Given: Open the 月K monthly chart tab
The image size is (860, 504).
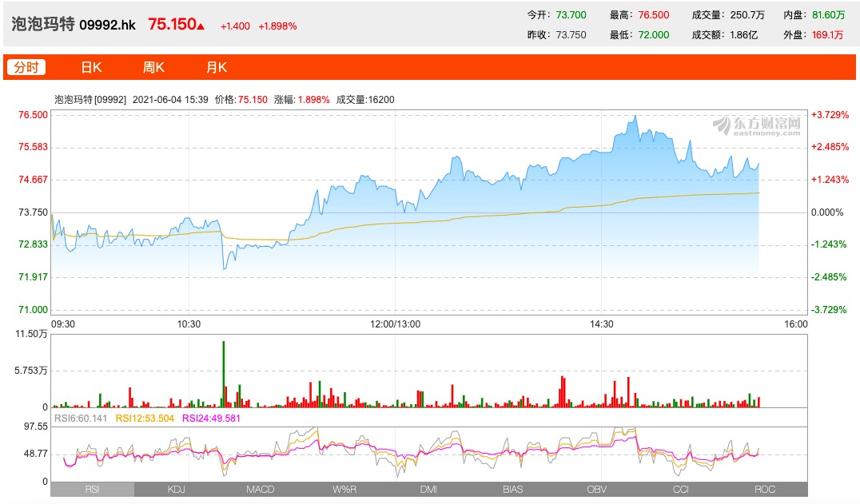Looking at the screenshot, I should click(217, 67).
